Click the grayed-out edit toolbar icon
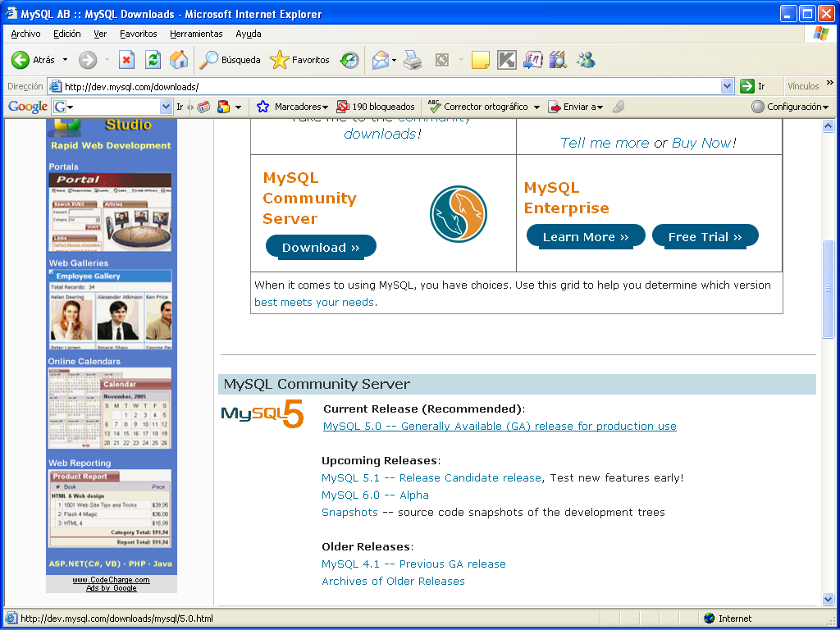Viewport: 840px width, 630px height. click(x=442, y=60)
